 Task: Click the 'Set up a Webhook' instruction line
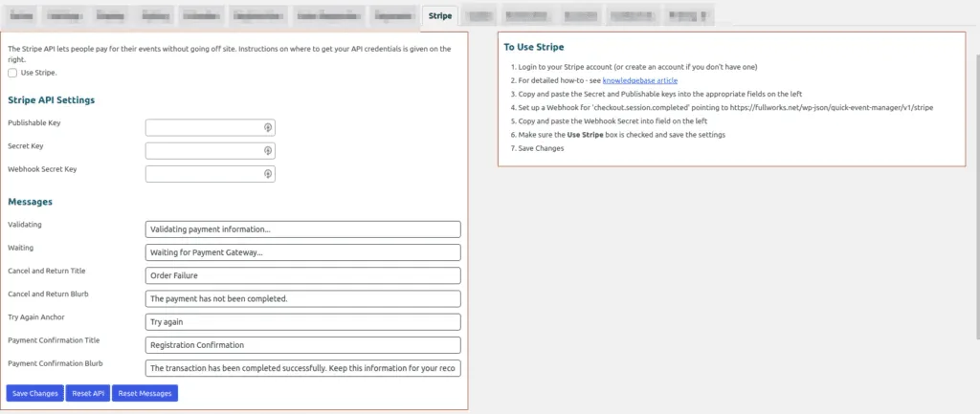(x=725, y=108)
